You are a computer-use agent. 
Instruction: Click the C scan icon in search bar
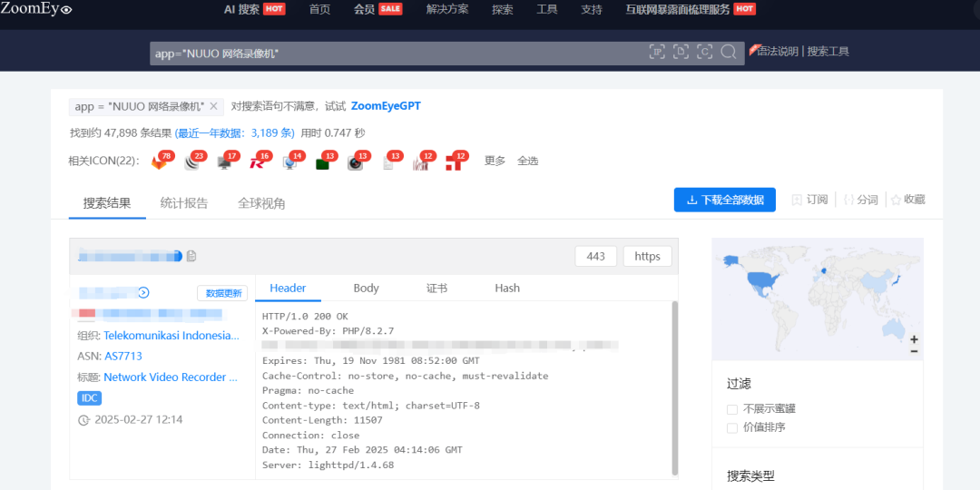pos(704,52)
